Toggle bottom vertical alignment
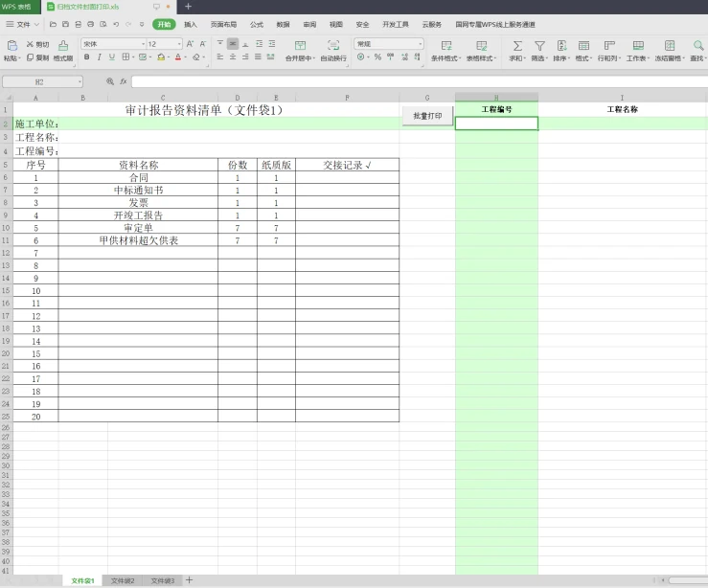 coord(245,44)
